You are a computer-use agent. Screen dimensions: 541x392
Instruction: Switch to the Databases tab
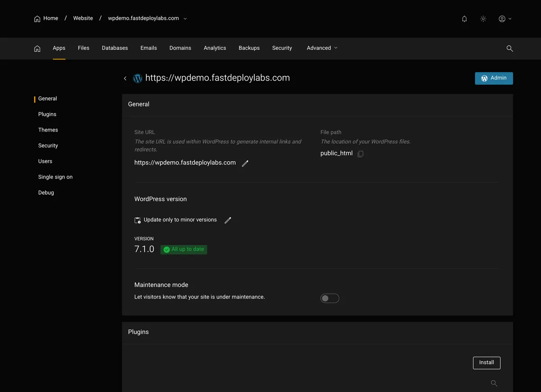pos(115,48)
